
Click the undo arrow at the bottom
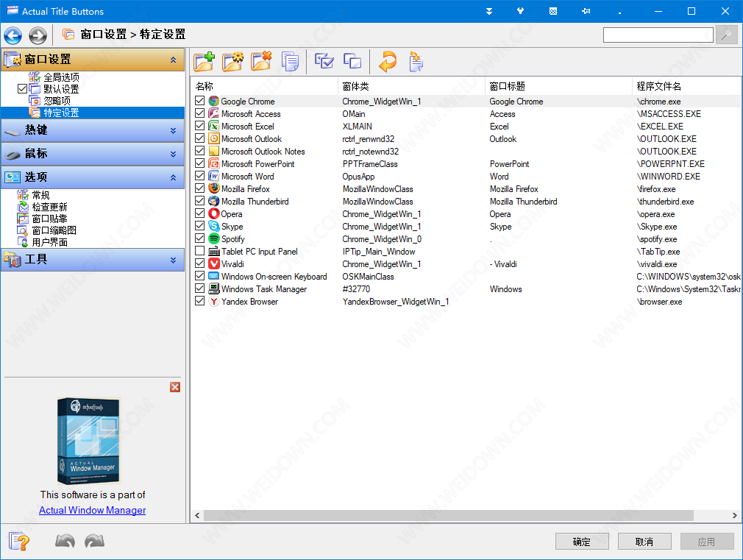pyautogui.click(x=65, y=541)
